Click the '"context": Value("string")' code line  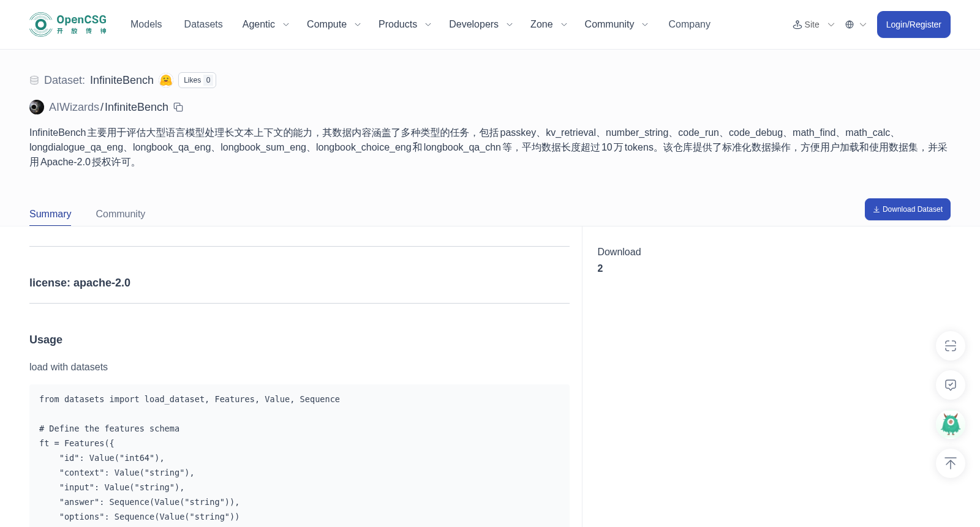pos(127,473)
